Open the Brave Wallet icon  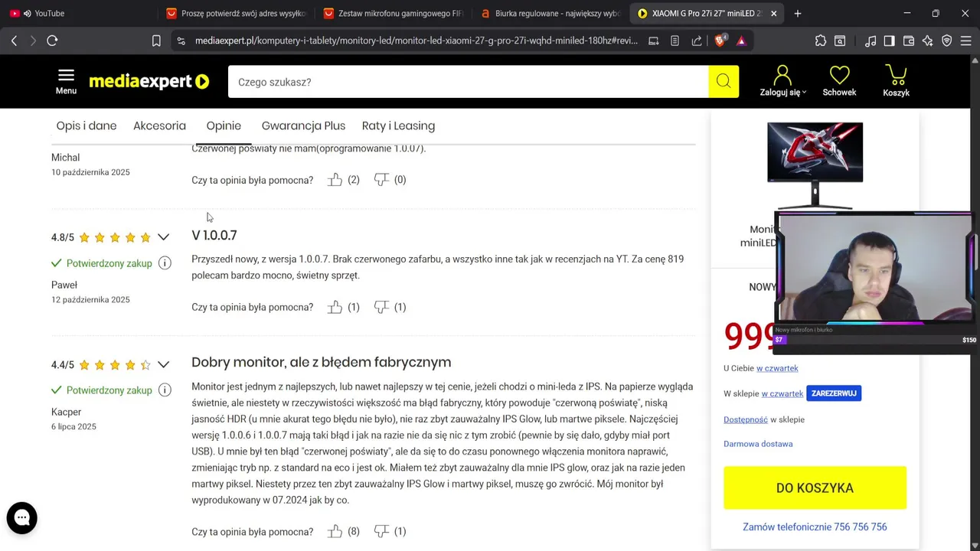point(909,41)
